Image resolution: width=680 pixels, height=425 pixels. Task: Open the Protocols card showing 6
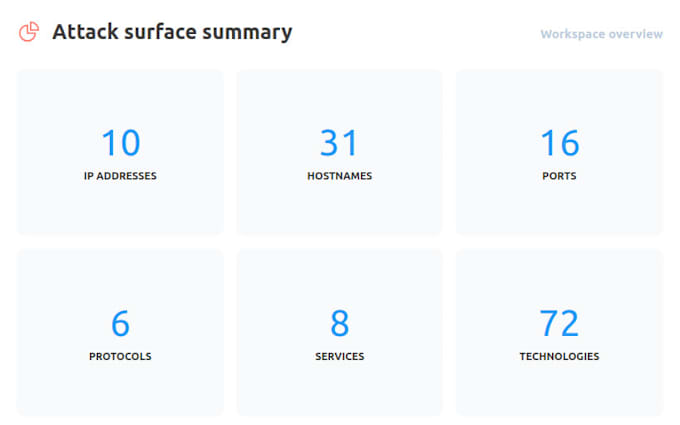pyautogui.click(x=120, y=333)
